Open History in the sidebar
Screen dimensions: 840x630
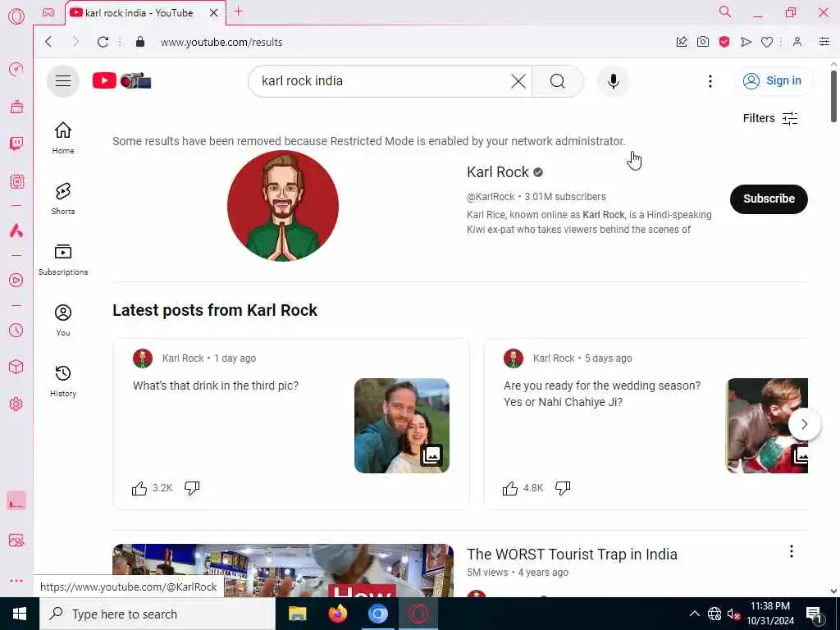[x=63, y=381]
